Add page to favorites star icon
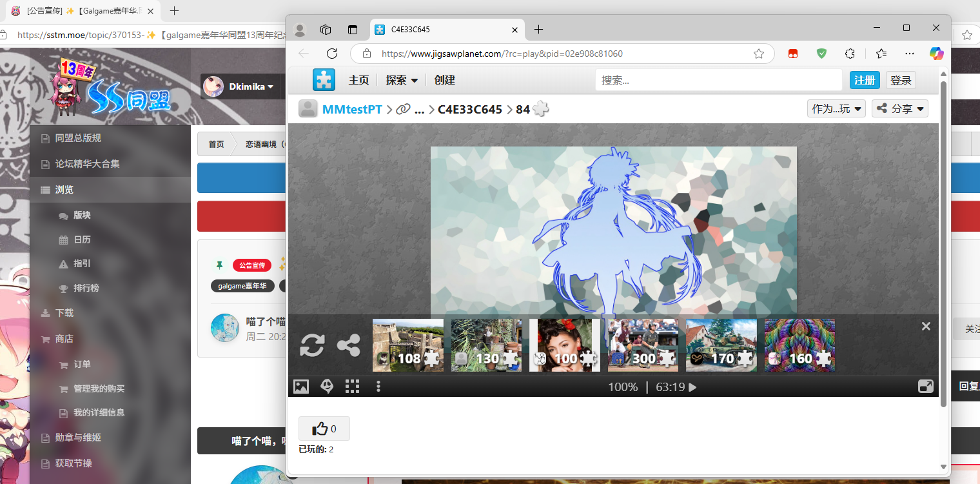This screenshot has width=980, height=484. [x=759, y=54]
